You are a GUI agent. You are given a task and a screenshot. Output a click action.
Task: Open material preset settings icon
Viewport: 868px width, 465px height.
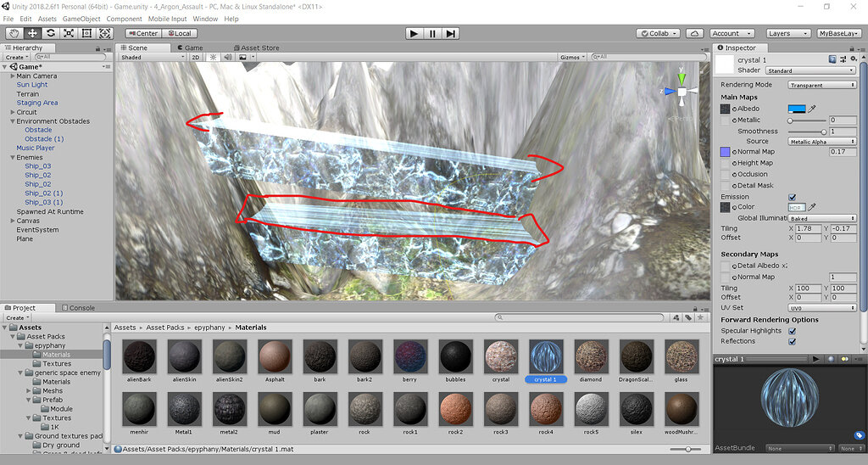point(843,59)
